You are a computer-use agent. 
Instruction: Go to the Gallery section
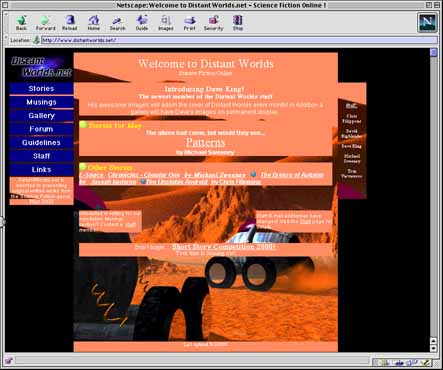(x=41, y=116)
